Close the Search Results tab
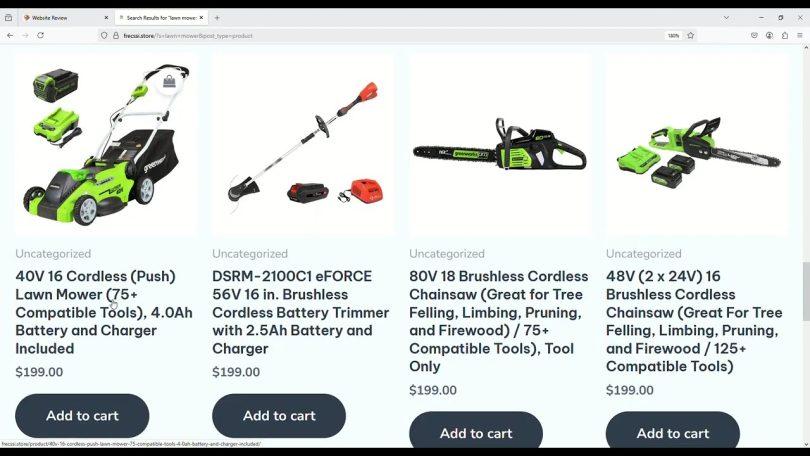This screenshot has height=456, width=810. pyautogui.click(x=201, y=18)
